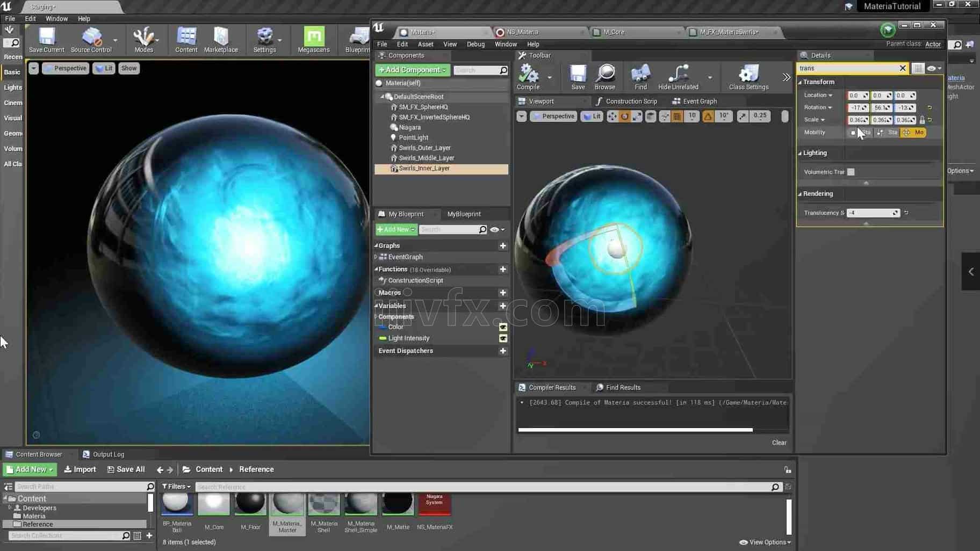Open View Options in Content Browser
The width and height of the screenshot is (980, 551).
coord(765,542)
